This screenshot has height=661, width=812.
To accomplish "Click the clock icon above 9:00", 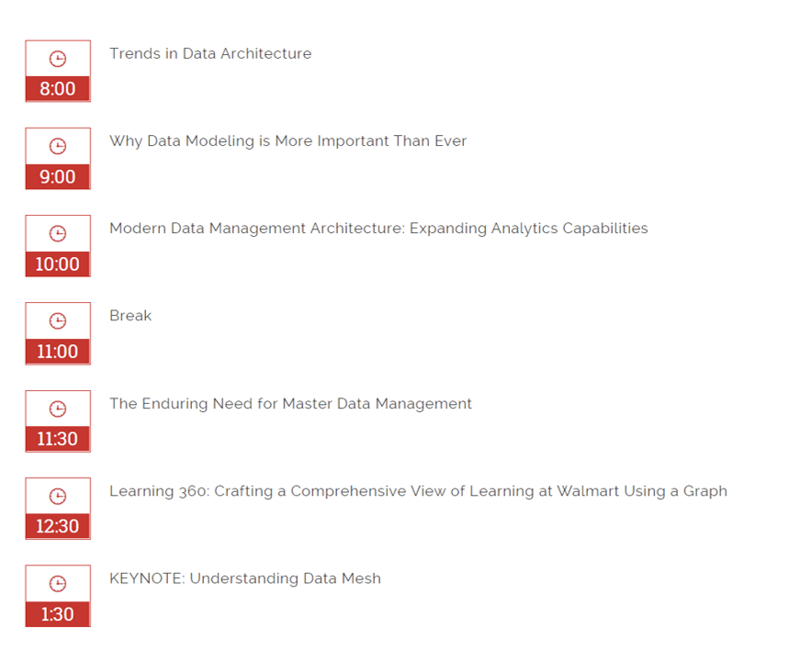I will (x=58, y=146).
